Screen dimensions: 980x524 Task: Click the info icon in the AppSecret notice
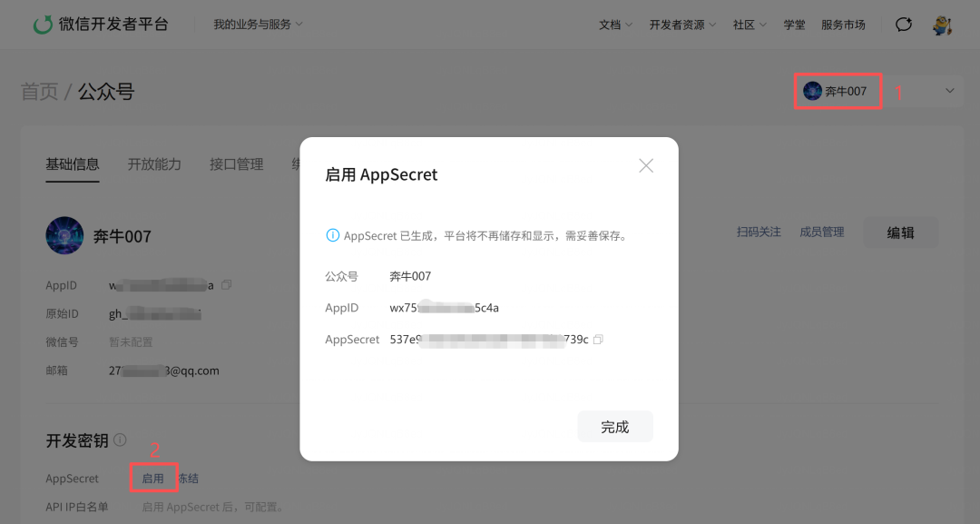(x=332, y=236)
